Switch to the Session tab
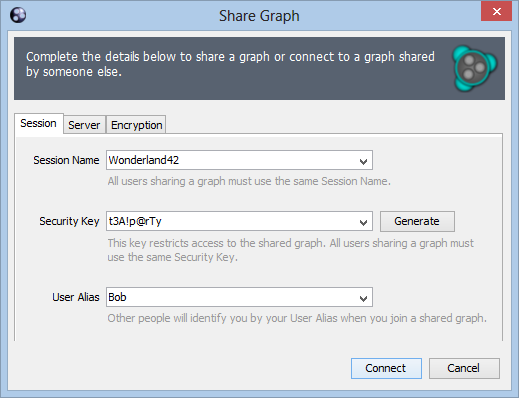The image size is (519, 398). coord(39,123)
